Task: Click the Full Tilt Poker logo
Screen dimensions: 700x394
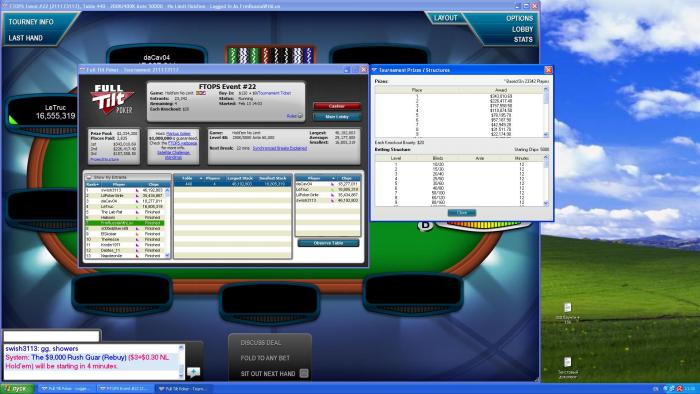Action: (x=112, y=100)
